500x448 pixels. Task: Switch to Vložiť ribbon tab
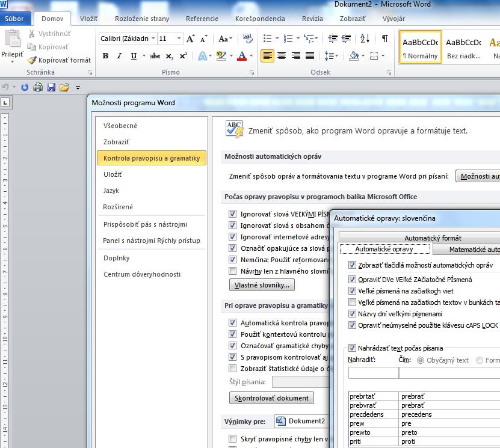[x=88, y=19]
